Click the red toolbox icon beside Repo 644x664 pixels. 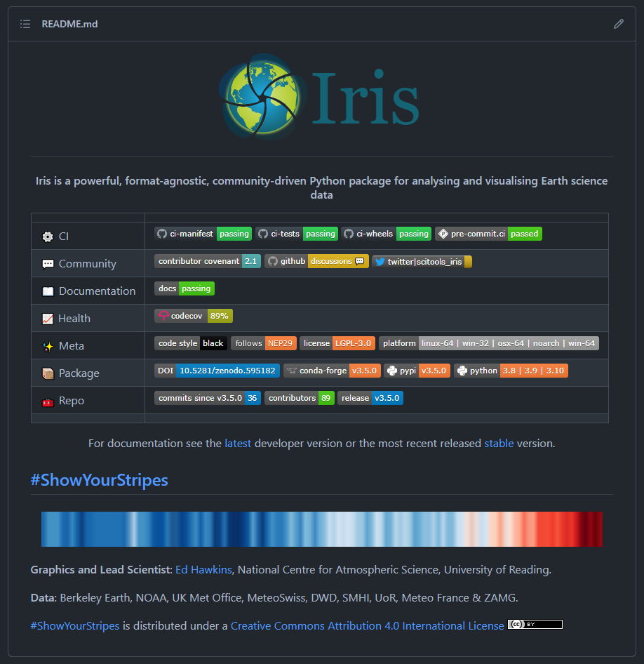pos(48,401)
